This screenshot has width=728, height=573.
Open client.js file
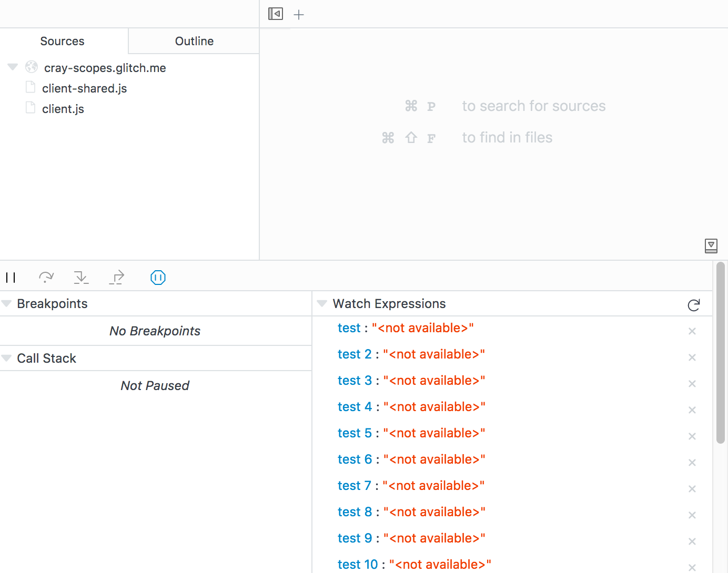click(x=63, y=109)
